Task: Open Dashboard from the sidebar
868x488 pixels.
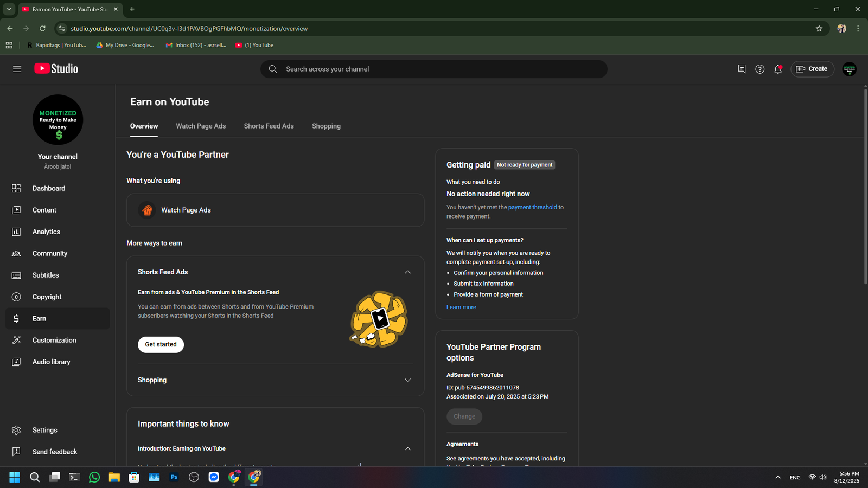Action: 58,188
